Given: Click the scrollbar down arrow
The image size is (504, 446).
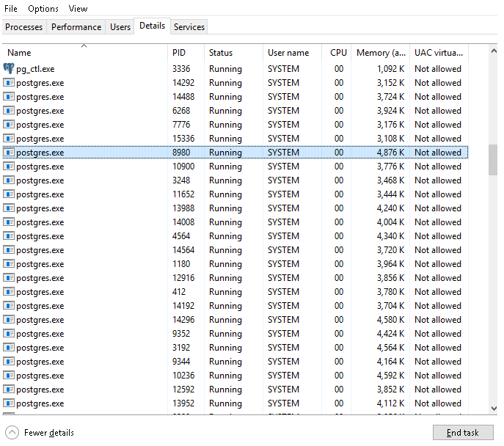Looking at the screenshot, I should (494, 409).
